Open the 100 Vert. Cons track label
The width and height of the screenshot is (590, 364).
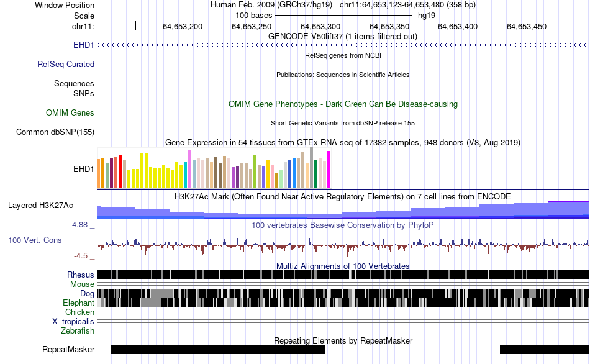click(x=35, y=240)
